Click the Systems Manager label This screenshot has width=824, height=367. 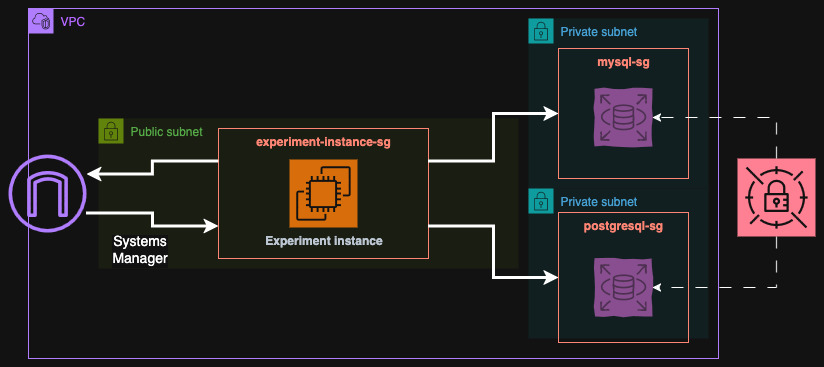click(140, 250)
